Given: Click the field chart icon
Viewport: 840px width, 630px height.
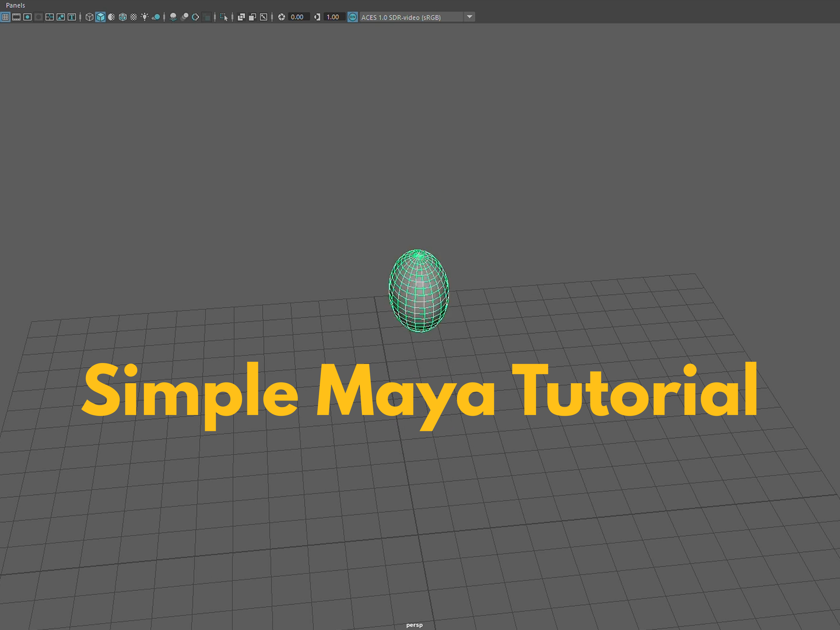Looking at the screenshot, I should [49, 17].
